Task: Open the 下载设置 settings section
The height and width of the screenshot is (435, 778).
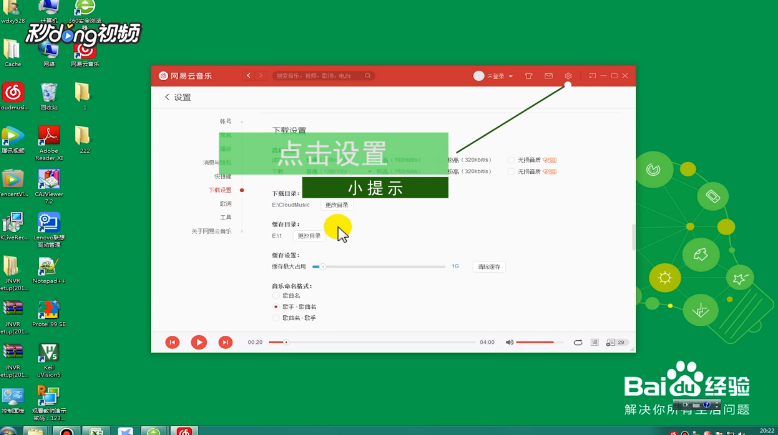Action: (220, 190)
